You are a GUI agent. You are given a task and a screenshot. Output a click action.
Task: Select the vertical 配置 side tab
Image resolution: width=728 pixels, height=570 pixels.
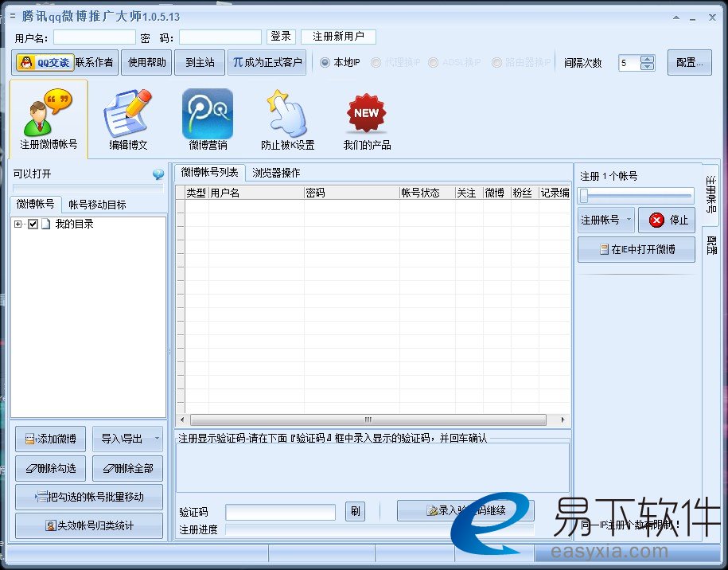coord(710,245)
